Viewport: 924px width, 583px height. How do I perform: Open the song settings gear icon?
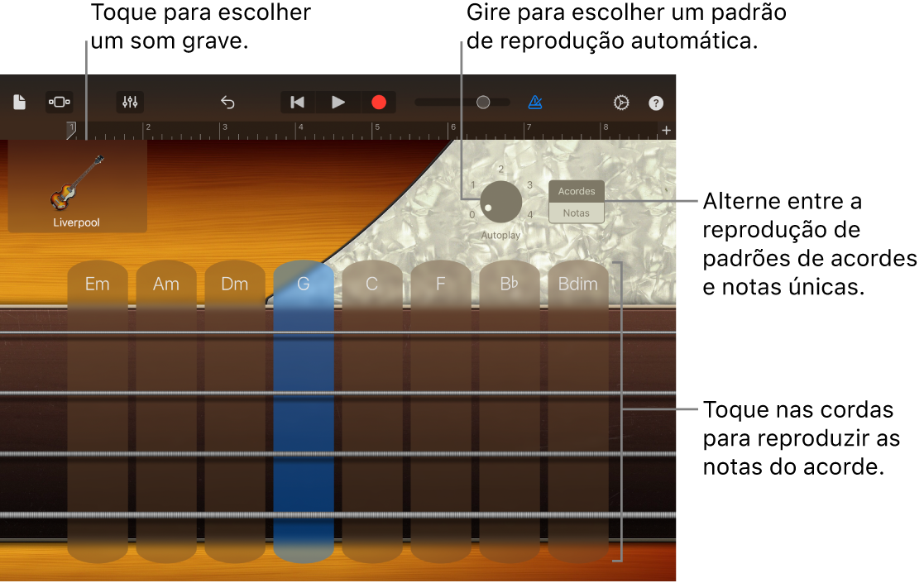tap(620, 102)
